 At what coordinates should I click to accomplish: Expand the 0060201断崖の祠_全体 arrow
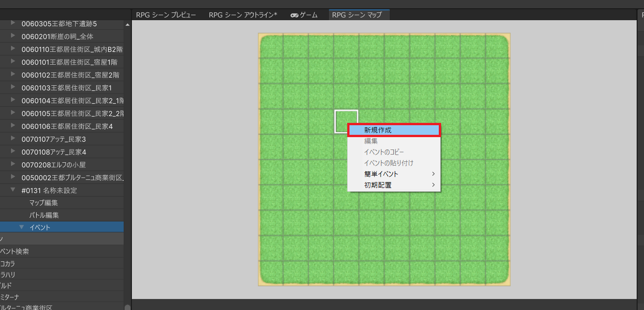[x=13, y=36]
